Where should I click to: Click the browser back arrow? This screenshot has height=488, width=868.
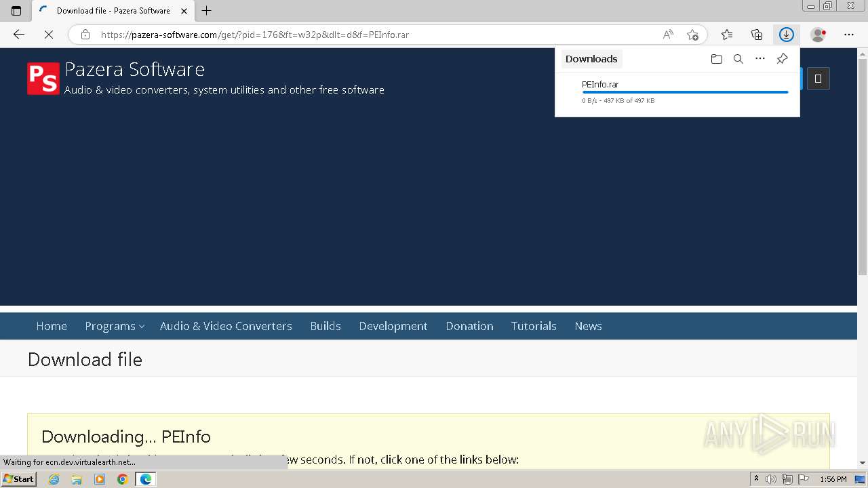(x=19, y=35)
